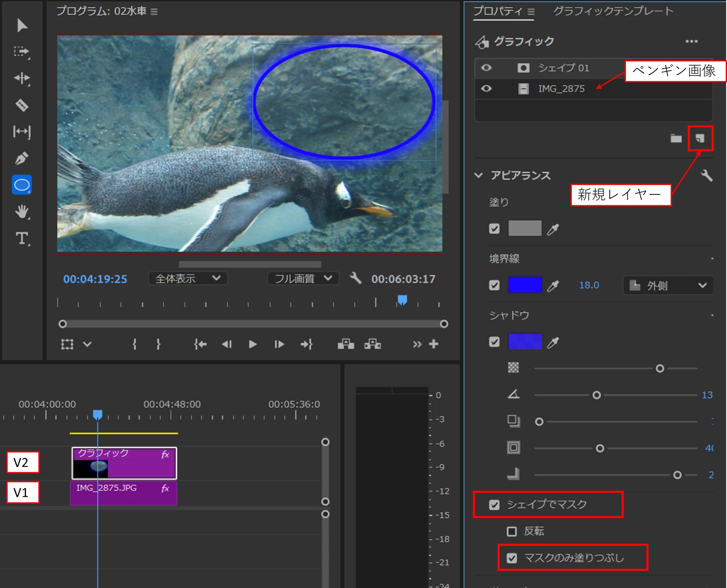Collapse the アピアランス section
727x588 pixels.
478,175
